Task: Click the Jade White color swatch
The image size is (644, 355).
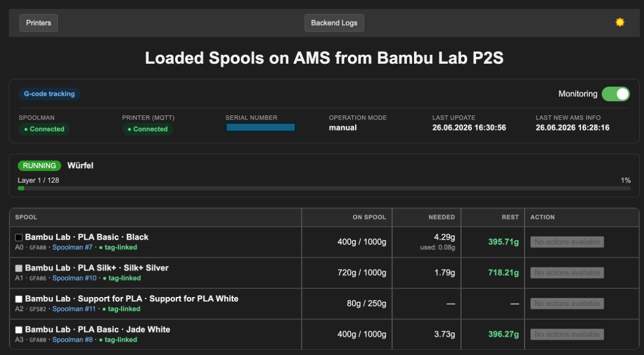Action: (x=19, y=330)
